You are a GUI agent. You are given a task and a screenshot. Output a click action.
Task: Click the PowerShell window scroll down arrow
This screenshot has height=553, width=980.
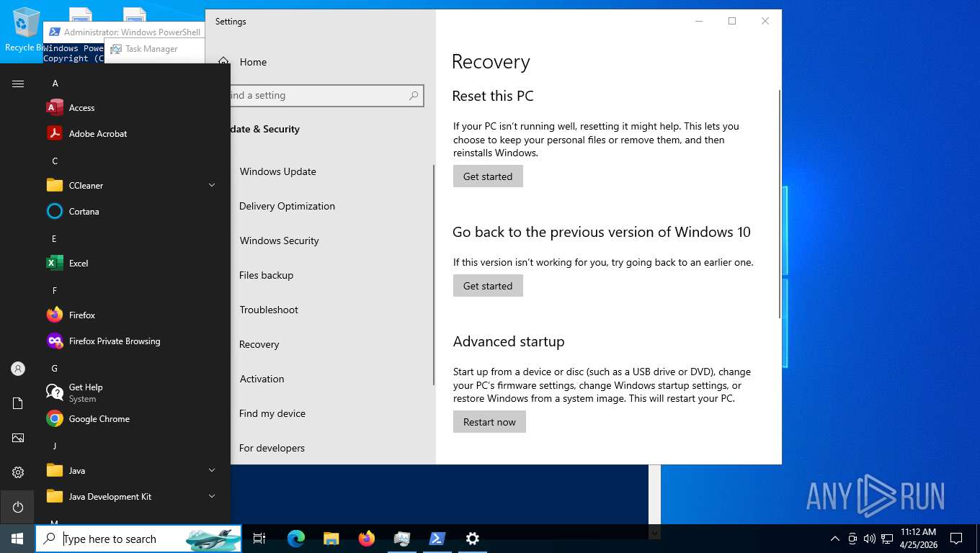(654, 533)
